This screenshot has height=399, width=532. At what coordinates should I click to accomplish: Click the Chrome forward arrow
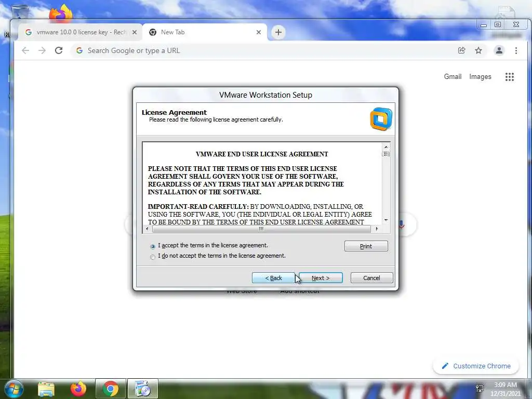pos(42,50)
